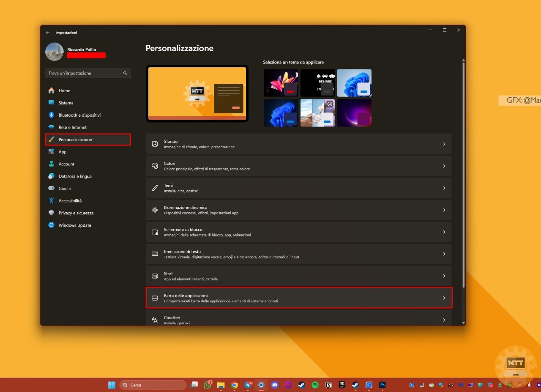The image size is (541, 392).
Task: Open Windows Update in sidebar
Action: [x=75, y=225]
